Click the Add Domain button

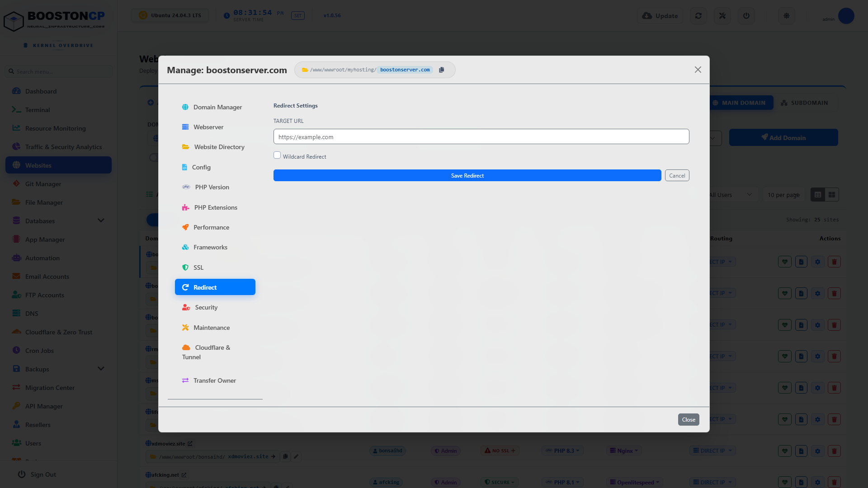(x=783, y=137)
